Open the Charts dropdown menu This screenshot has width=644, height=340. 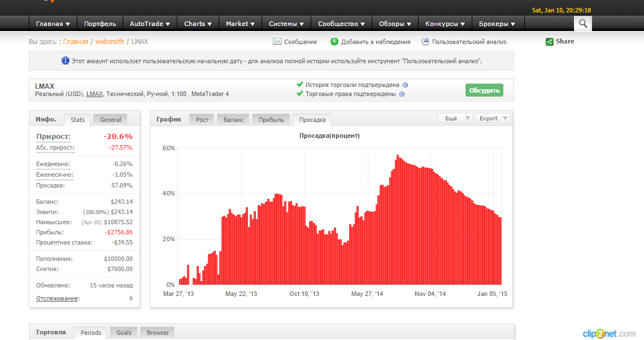tap(198, 24)
